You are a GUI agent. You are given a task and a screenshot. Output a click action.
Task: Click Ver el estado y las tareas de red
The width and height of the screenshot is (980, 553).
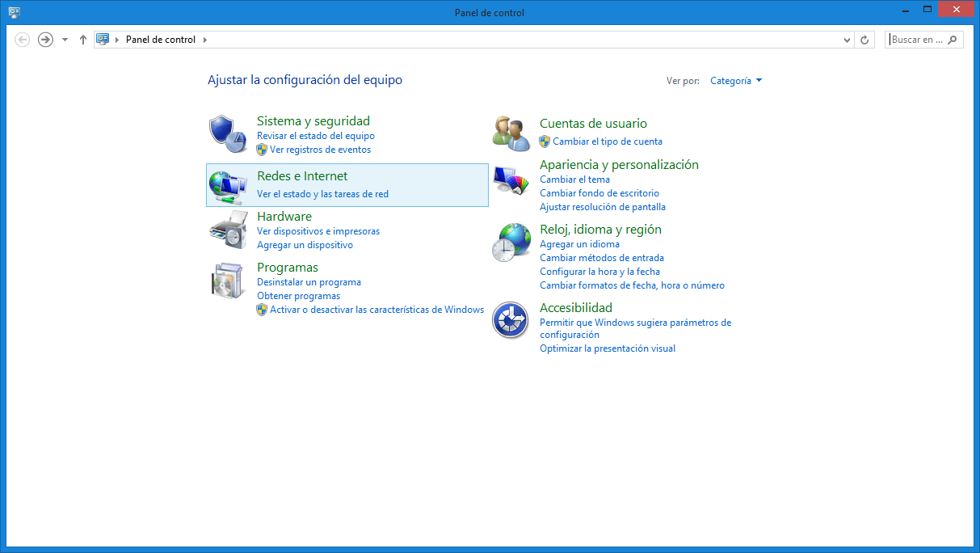(x=322, y=194)
